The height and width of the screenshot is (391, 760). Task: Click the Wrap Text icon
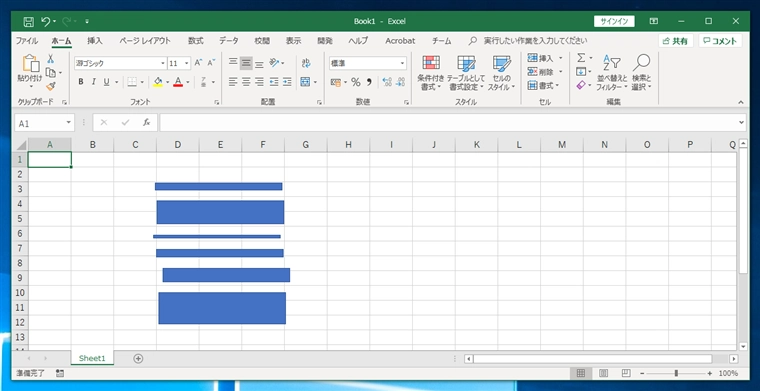pyautogui.click(x=306, y=63)
